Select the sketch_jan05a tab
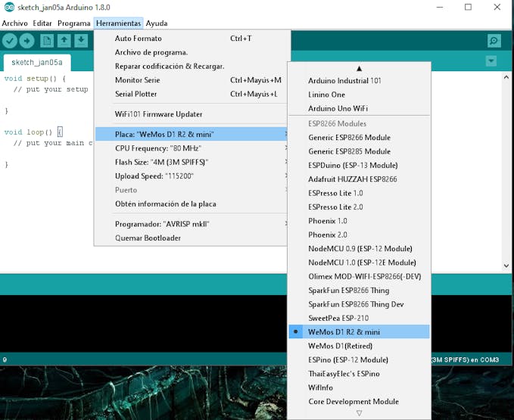Image resolution: width=514 pixels, height=420 pixels. [37, 63]
